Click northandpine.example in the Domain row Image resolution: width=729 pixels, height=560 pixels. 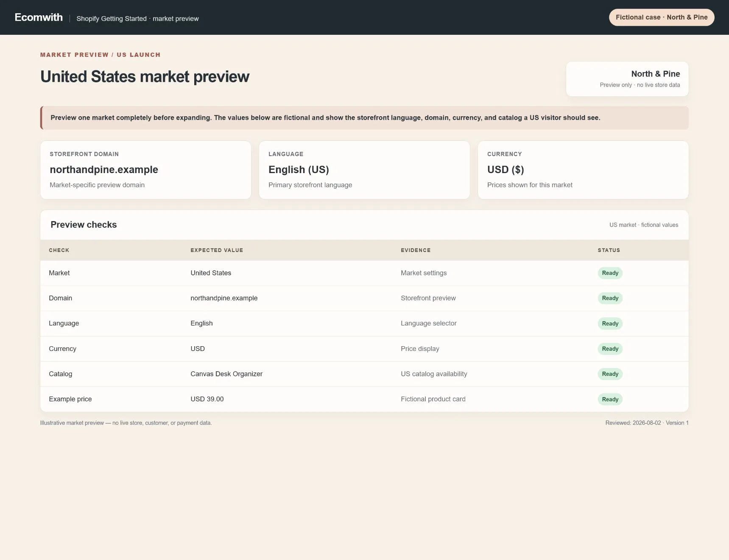[x=224, y=298]
